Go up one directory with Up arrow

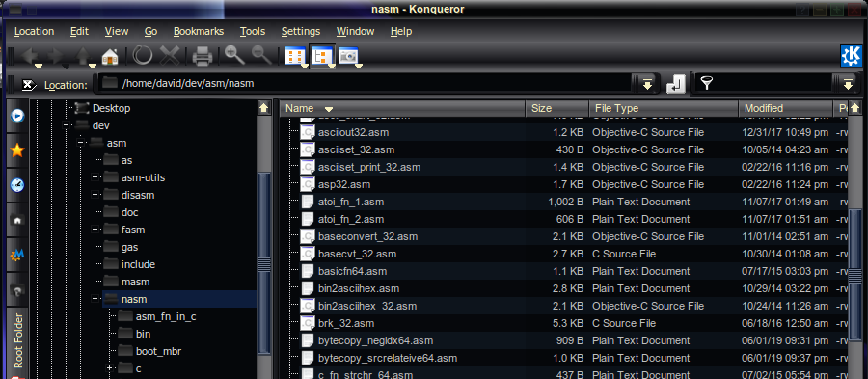pyautogui.click(x=83, y=55)
